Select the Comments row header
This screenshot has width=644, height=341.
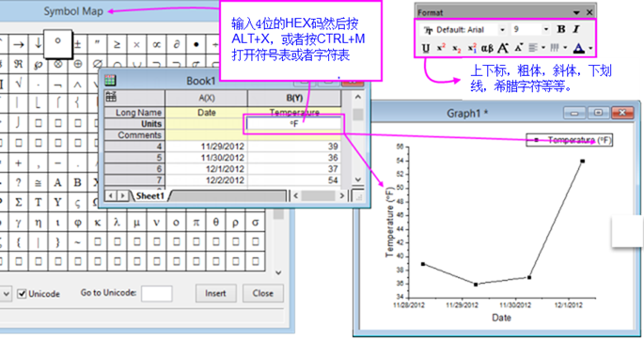click(134, 135)
